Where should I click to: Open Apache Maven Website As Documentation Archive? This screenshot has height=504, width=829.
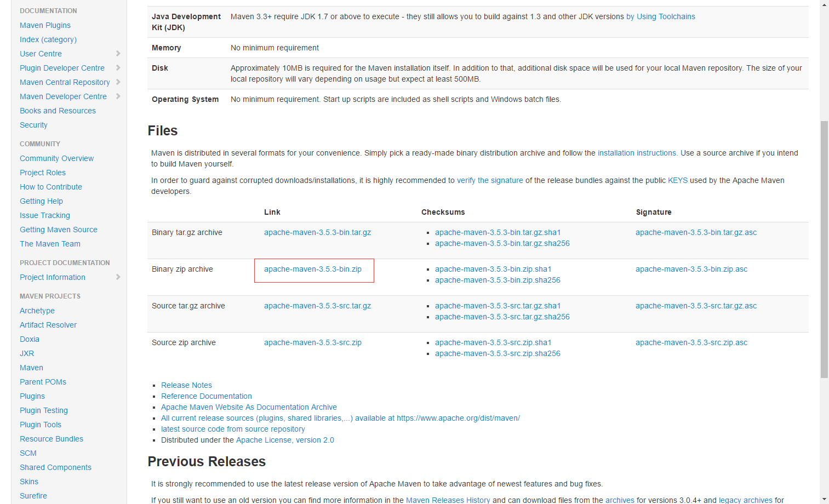coord(249,407)
